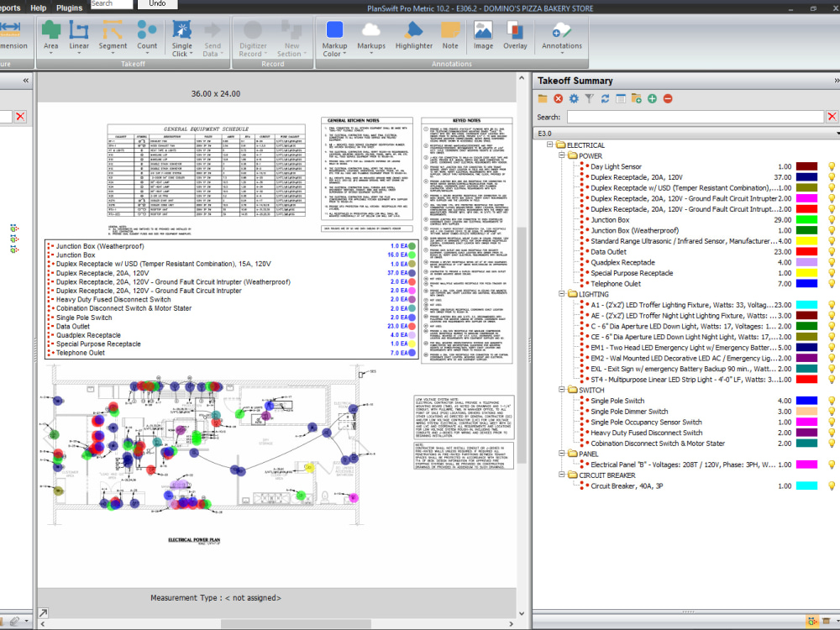Toggle light bulb for Electrical Panel "B"

coord(832,465)
